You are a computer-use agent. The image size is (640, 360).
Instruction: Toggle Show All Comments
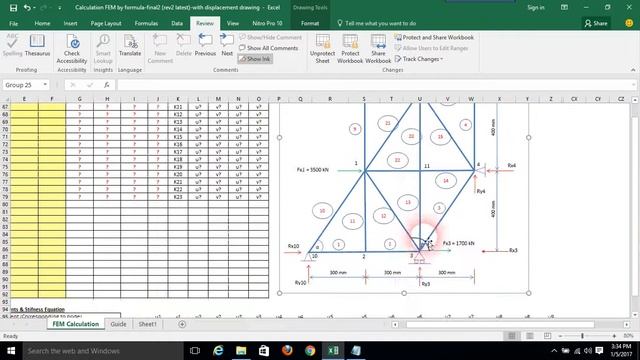coord(269,48)
